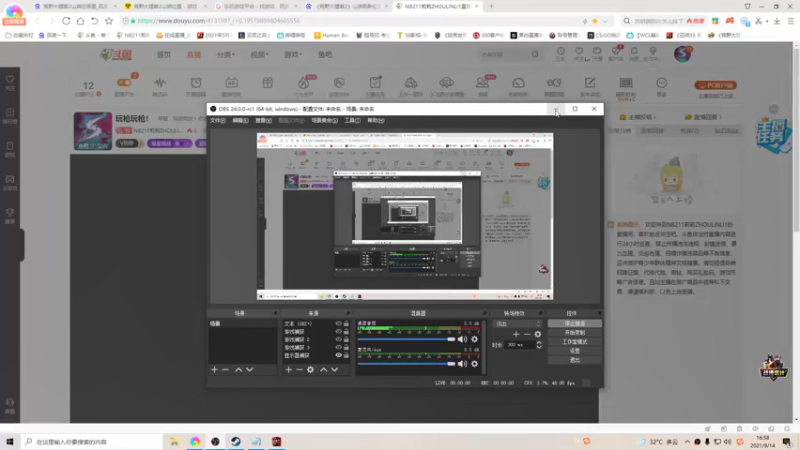Click 开始录制 button in OBS controls
This screenshot has width=800, height=450.
click(574, 333)
